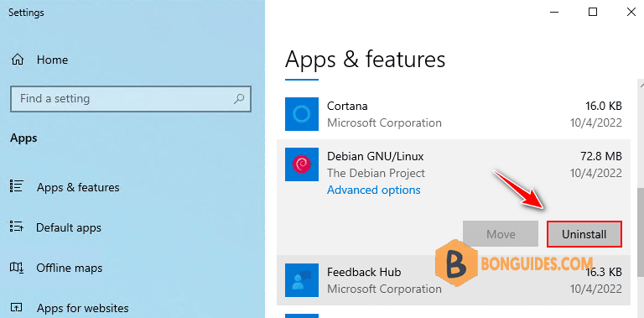The height and width of the screenshot is (318, 644).
Task: Open the Home settings page
Action: tap(52, 60)
